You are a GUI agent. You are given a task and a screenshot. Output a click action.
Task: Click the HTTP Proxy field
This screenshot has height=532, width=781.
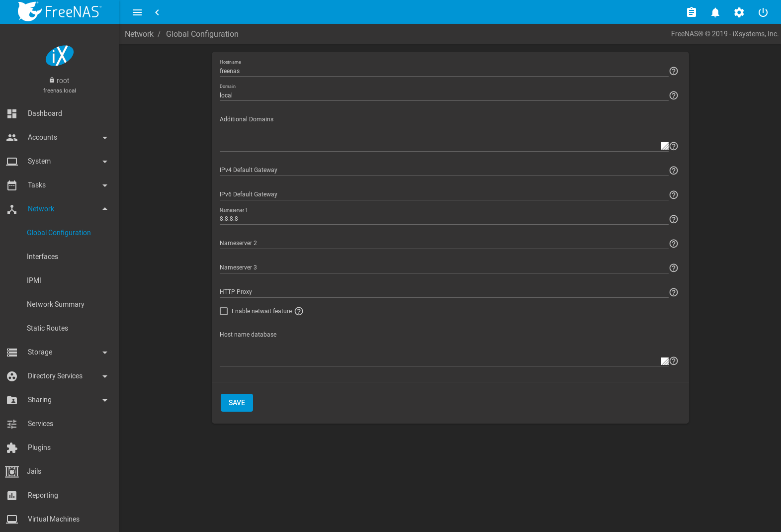point(444,292)
